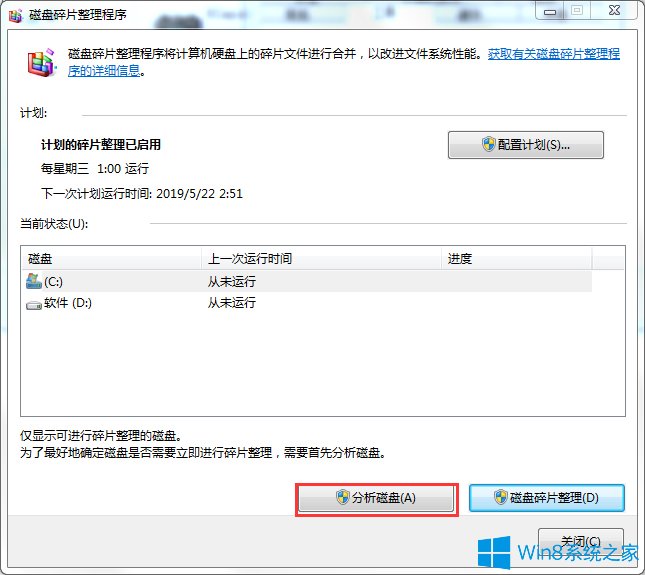
Task: Click 从未运行 in the C: row
Action: pos(232,282)
